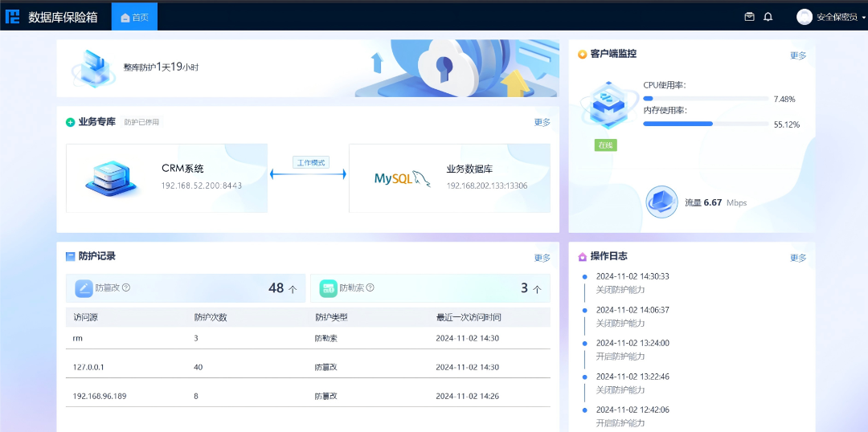
Task: Click the 在线 online status badge
Action: pos(606,145)
